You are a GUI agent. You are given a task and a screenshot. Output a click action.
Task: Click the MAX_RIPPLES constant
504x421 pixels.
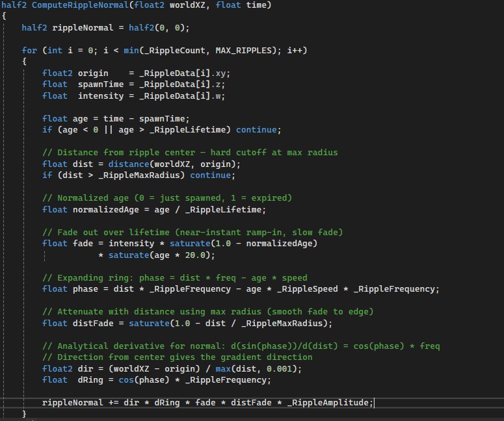(x=244, y=51)
